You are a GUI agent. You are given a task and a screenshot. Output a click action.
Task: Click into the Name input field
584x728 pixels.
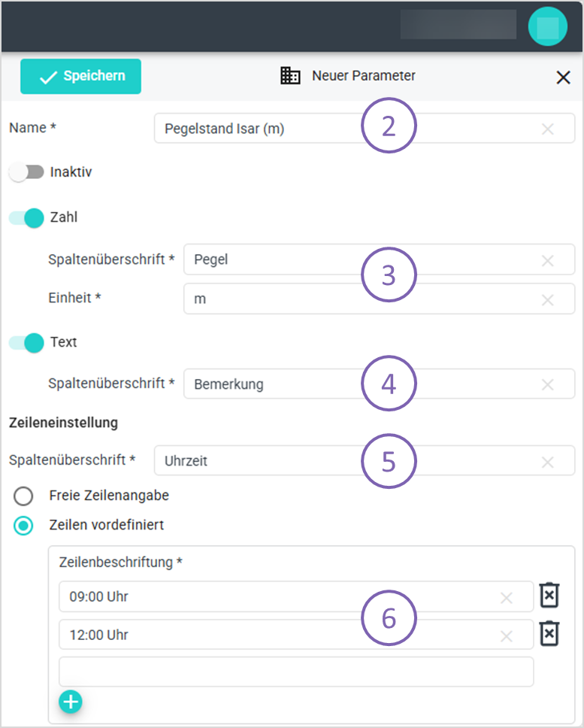point(338,129)
